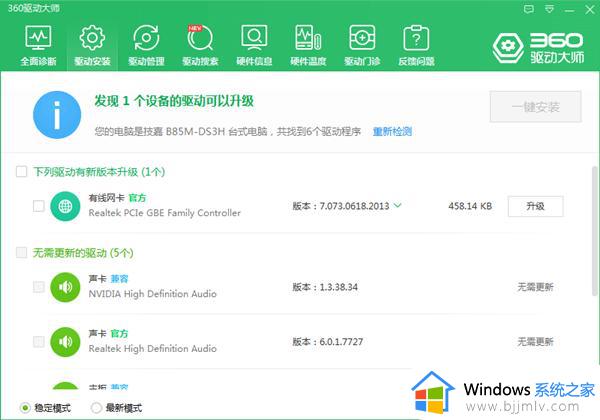Click 无需更新 status on NVIDIA row
The width and height of the screenshot is (600, 420).
coord(535,287)
